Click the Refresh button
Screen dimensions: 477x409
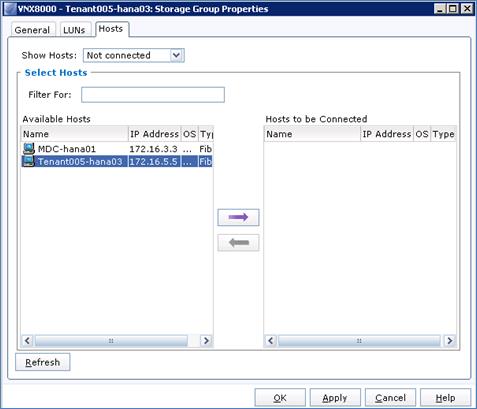click(43, 362)
